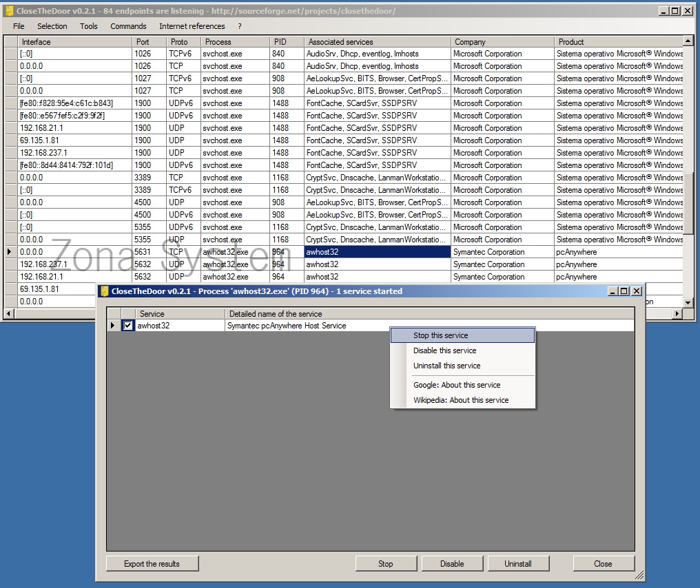Choose Wikipedia: About this service
The width and height of the screenshot is (700, 588).
coord(462,400)
